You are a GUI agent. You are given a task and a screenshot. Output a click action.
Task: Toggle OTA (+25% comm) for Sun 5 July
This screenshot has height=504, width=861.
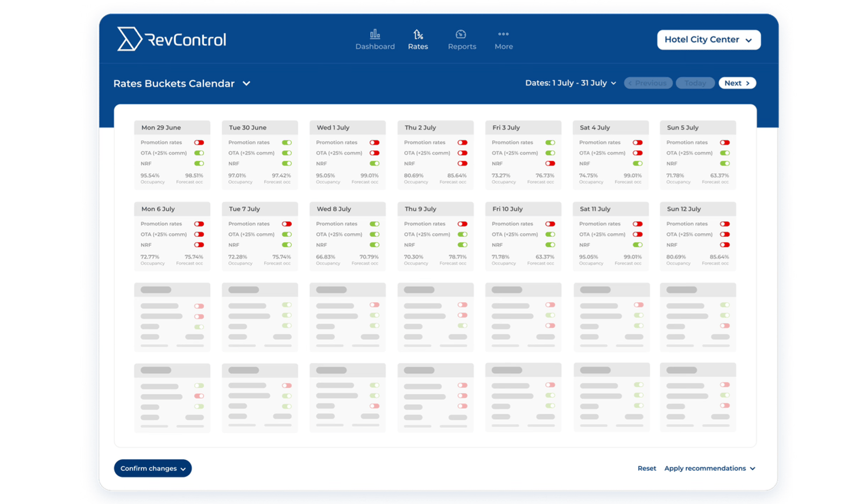pos(725,153)
